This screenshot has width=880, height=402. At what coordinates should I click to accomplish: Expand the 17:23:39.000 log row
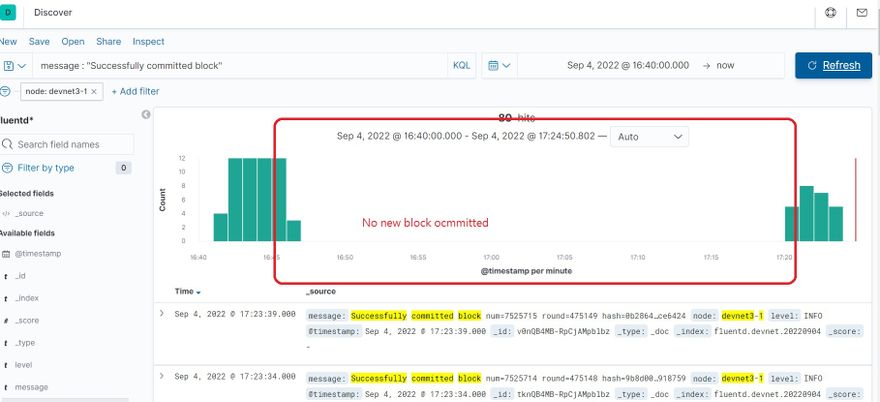click(x=162, y=314)
